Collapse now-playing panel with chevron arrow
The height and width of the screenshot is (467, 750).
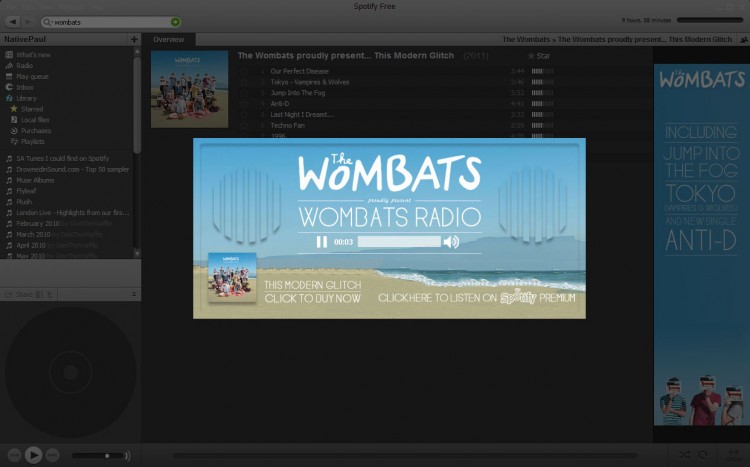(x=134, y=294)
